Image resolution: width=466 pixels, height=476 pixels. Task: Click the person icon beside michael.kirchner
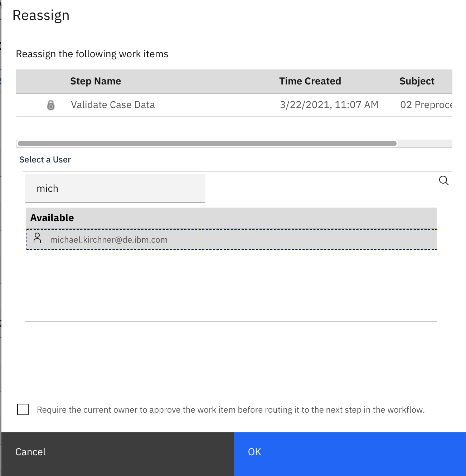tap(37, 238)
